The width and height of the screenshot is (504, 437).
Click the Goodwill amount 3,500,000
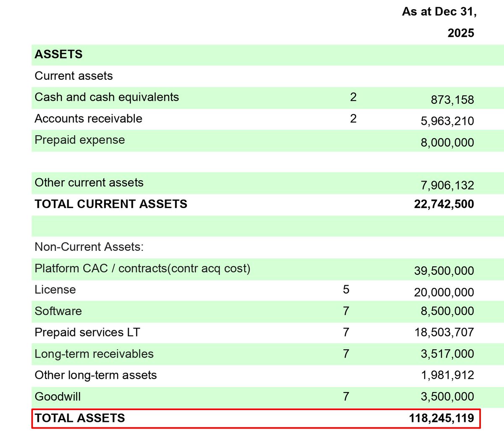pyautogui.click(x=447, y=397)
